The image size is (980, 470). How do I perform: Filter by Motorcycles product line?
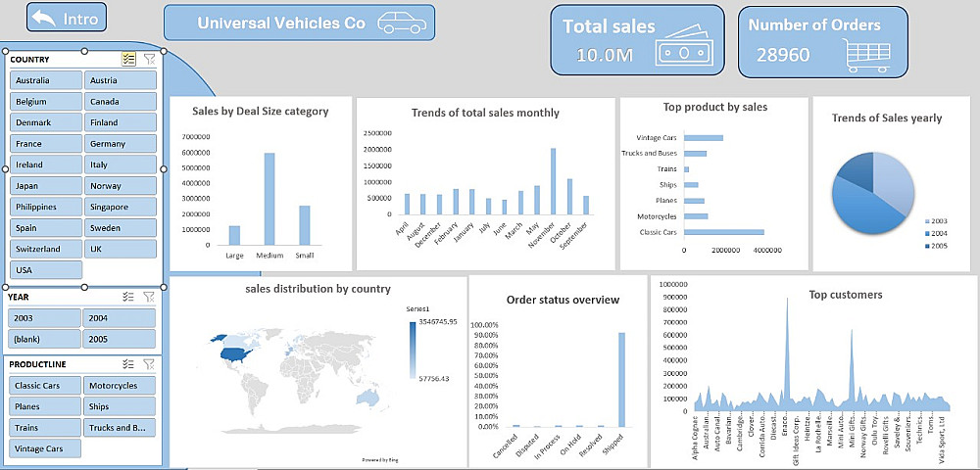119,386
